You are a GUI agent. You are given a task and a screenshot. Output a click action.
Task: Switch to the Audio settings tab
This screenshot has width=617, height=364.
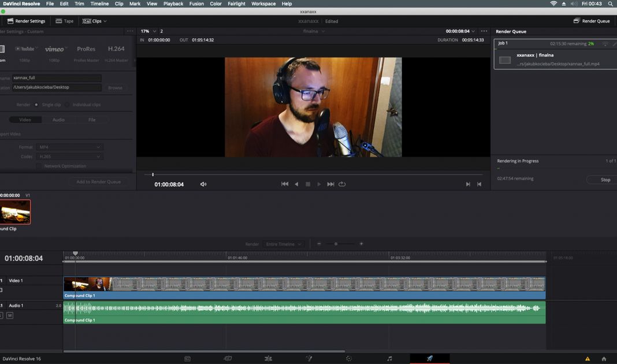(58, 120)
